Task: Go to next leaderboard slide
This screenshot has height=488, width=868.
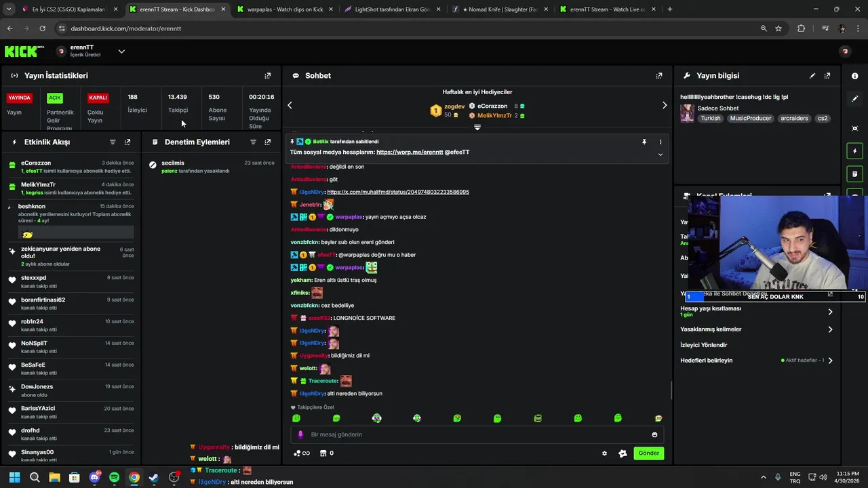Action: 665,105
